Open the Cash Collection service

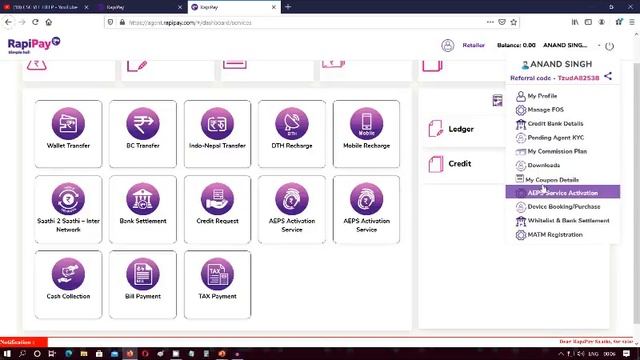68,284
